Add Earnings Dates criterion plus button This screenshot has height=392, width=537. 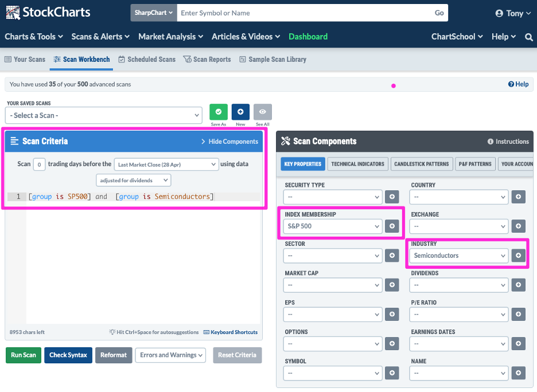519,344
